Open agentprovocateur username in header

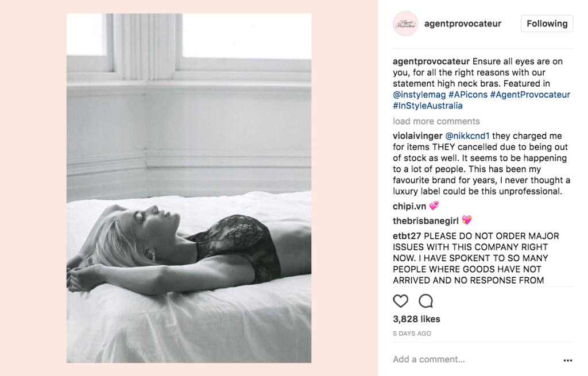pyautogui.click(x=463, y=24)
